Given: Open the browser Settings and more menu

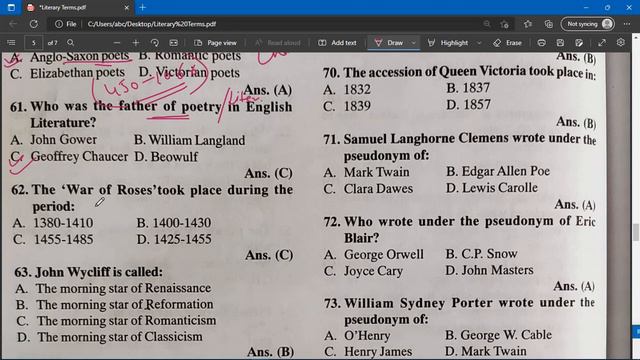Looking at the screenshot, I should click(x=627, y=24).
